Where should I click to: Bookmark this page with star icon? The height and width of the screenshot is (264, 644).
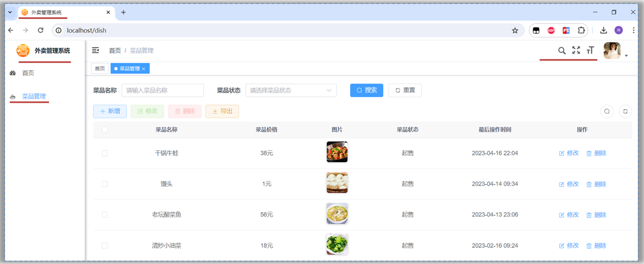pyautogui.click(x=515, y=31)
